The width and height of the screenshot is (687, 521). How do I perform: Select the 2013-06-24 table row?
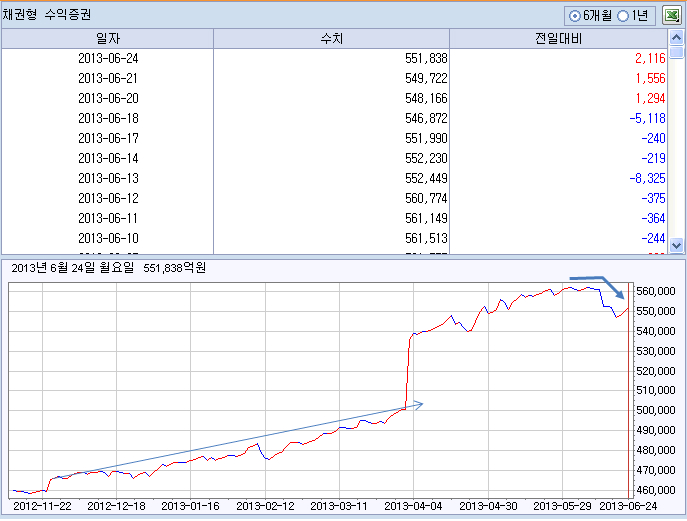[x=334, y=58]
